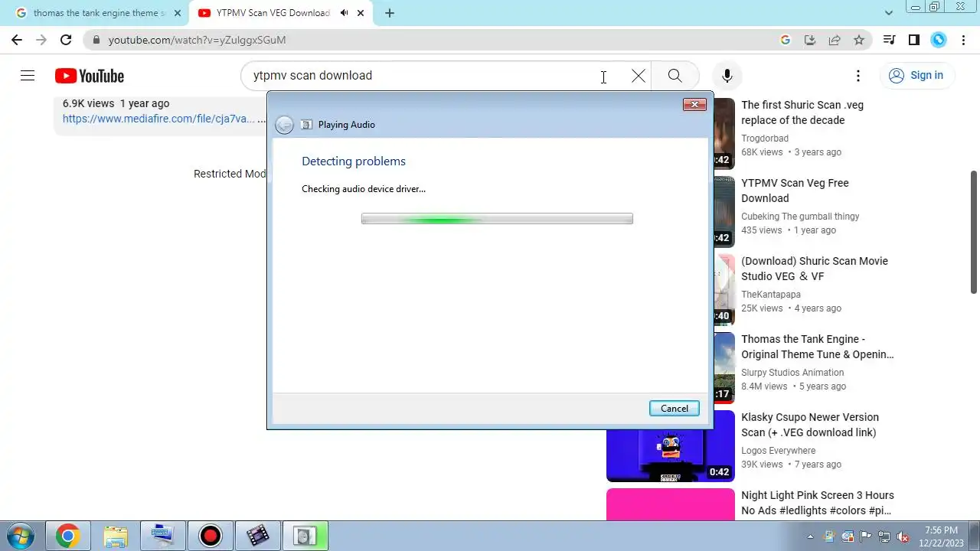Sign in to YouTube
The width and height of the screenshot is (980, 551).
(x=916, y=76)
